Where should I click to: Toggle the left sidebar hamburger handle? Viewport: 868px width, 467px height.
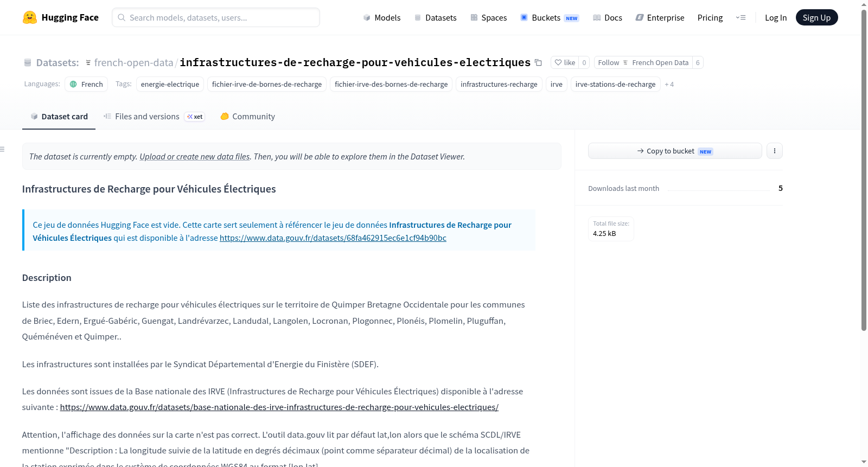coord(3,149)
